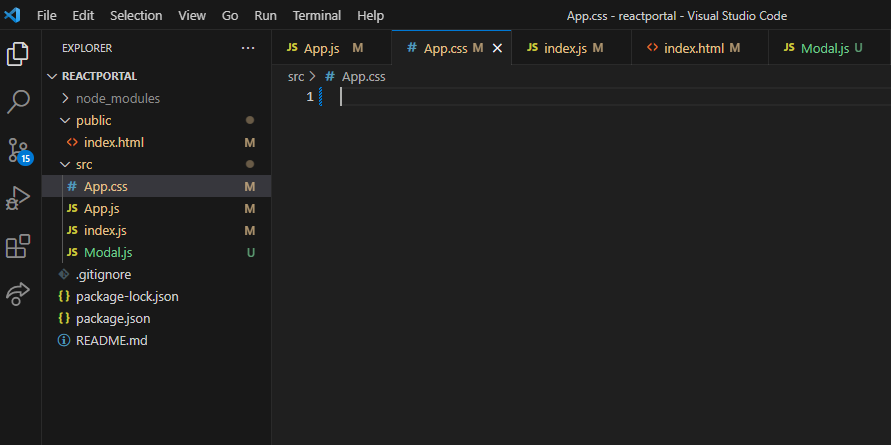The width and height of the screenshot is (891, 445).
Task: Click the HTML icon on index.html tab
Action: 653,48
